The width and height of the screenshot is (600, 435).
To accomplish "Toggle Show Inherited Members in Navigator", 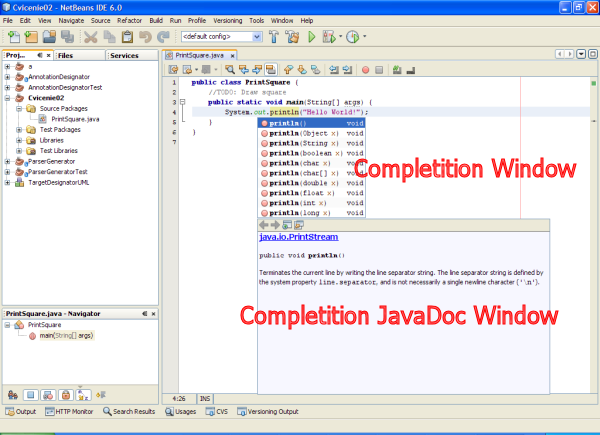I will (13, 394).
